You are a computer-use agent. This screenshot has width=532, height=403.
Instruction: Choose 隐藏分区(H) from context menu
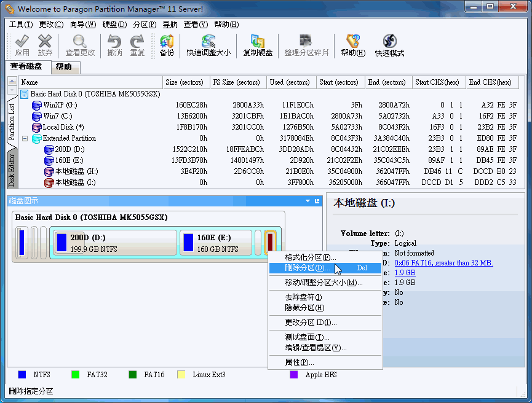(325, 308)
